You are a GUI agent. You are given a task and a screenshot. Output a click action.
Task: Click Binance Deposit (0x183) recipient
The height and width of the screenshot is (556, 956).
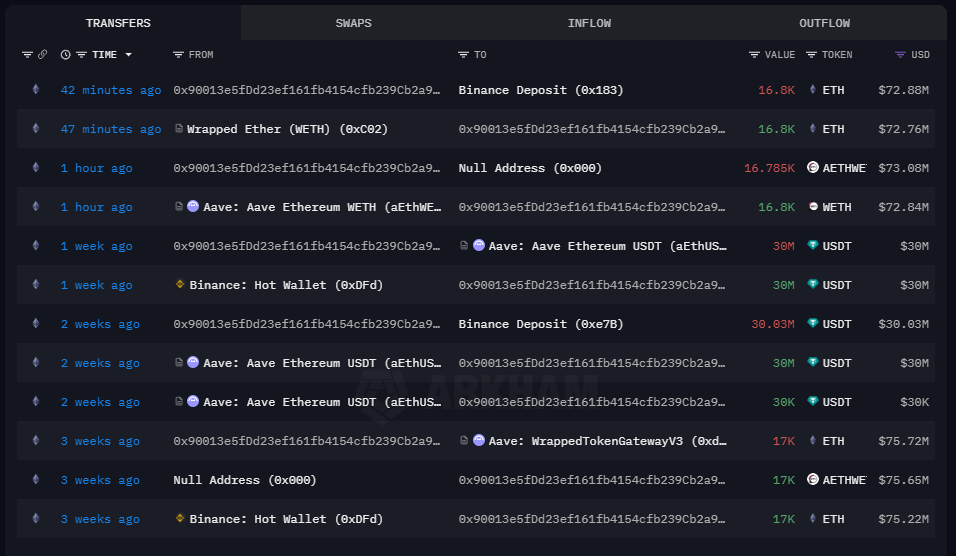coord(541,90)
